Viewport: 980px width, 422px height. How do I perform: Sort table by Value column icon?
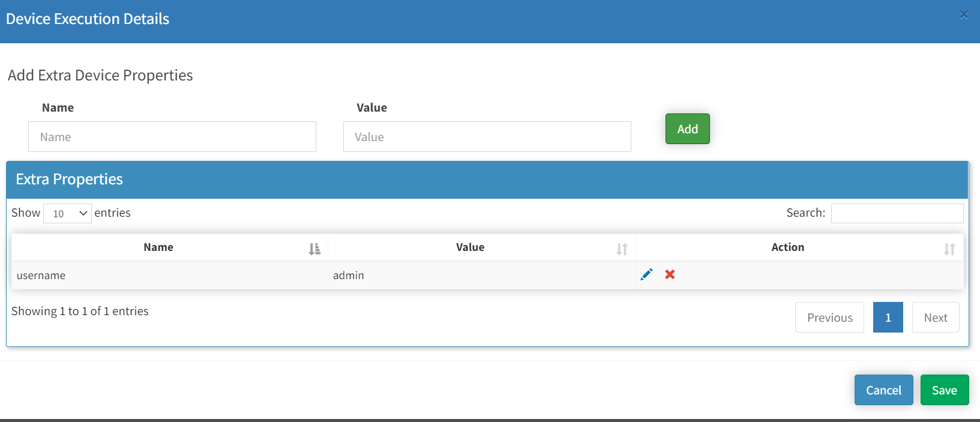click(622, 249)
